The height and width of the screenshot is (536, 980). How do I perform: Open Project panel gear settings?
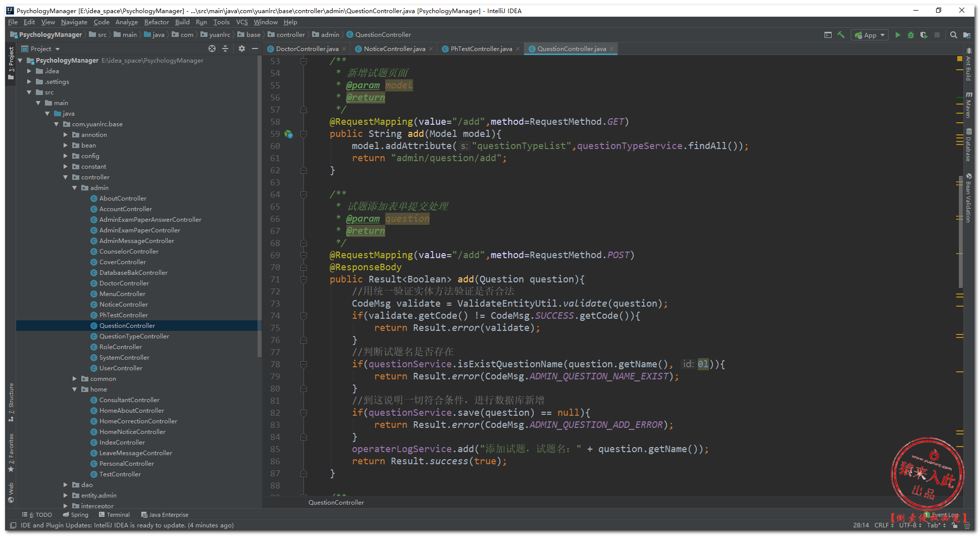tap(241, 48)
